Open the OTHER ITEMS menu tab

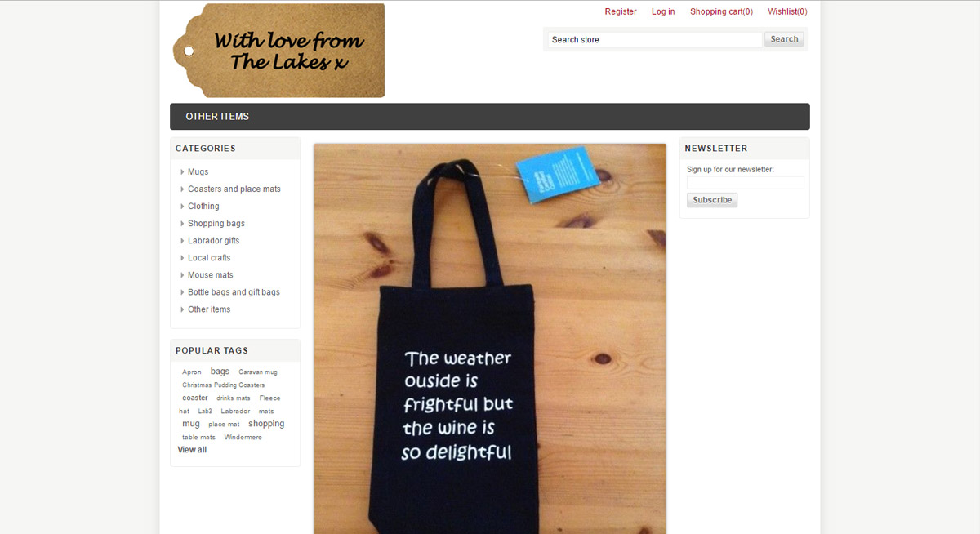point(217,117)
